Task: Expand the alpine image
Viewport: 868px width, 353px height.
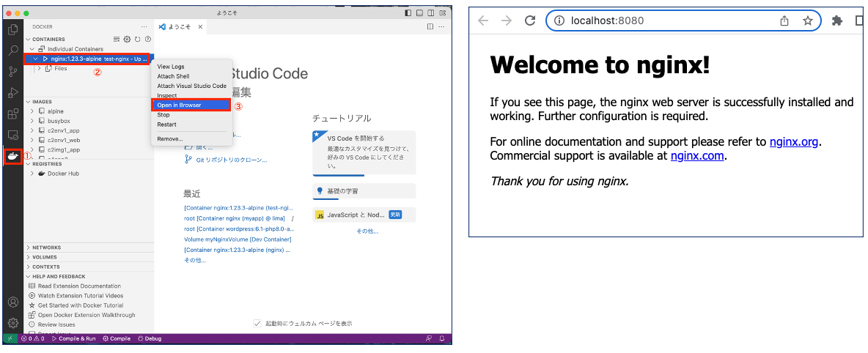Action: 32,111
